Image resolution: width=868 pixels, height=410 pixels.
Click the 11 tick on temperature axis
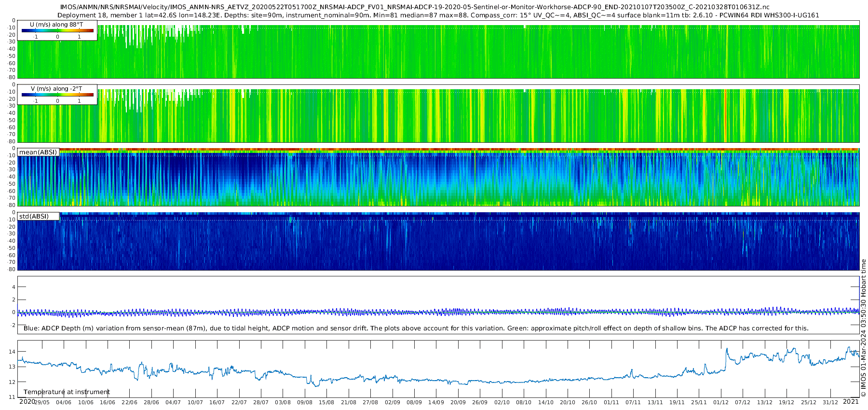pyautogui.click(x=13, y=397)
